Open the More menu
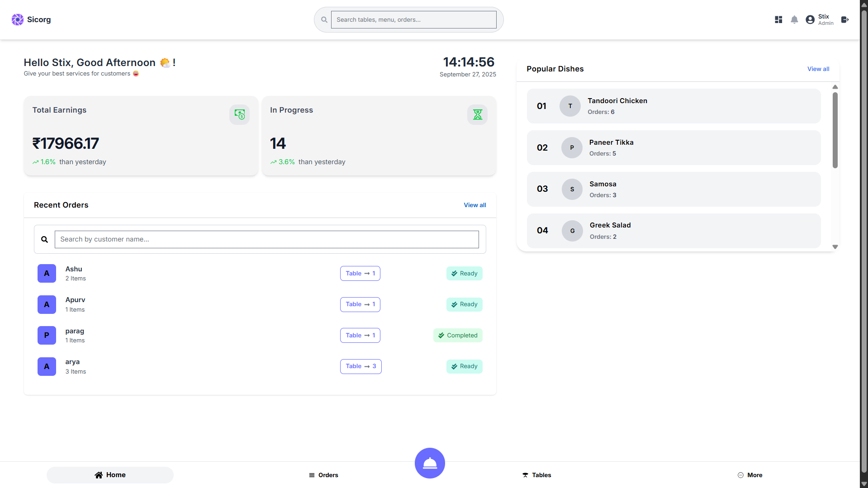Viewport: 868px width, 488px height. click(750, 475)
